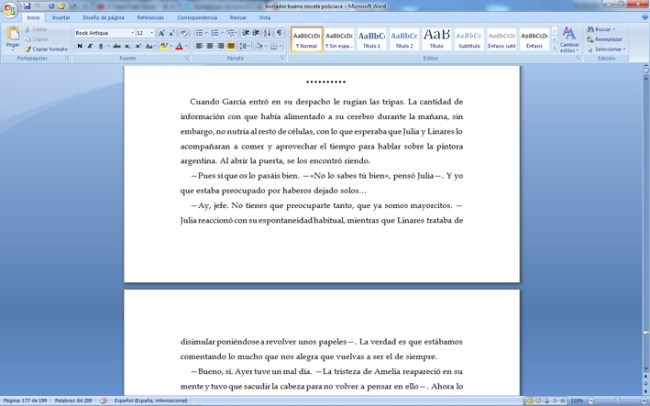650x406 pixels.
Task: Go to the Referencias tab
Action: pyautogui.click(x=150, y=18)
